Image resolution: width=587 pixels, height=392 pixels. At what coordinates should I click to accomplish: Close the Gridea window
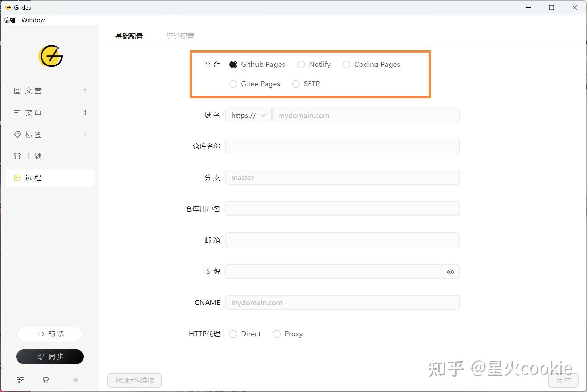(575, 7)
